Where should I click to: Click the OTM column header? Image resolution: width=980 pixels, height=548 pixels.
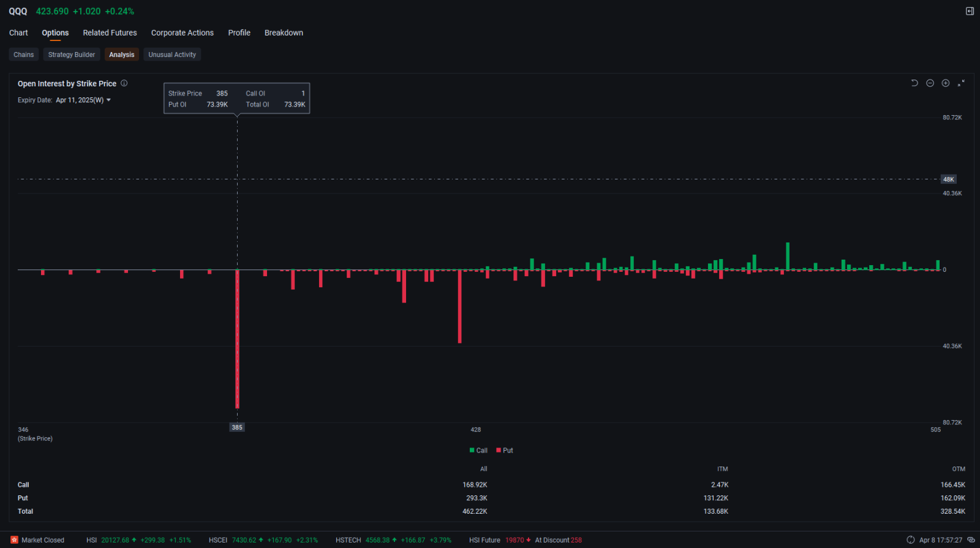click(959, 469)
